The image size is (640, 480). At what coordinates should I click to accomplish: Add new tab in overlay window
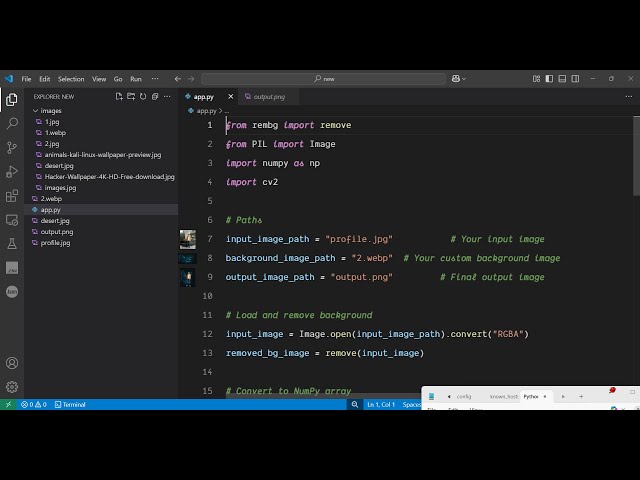581,396
